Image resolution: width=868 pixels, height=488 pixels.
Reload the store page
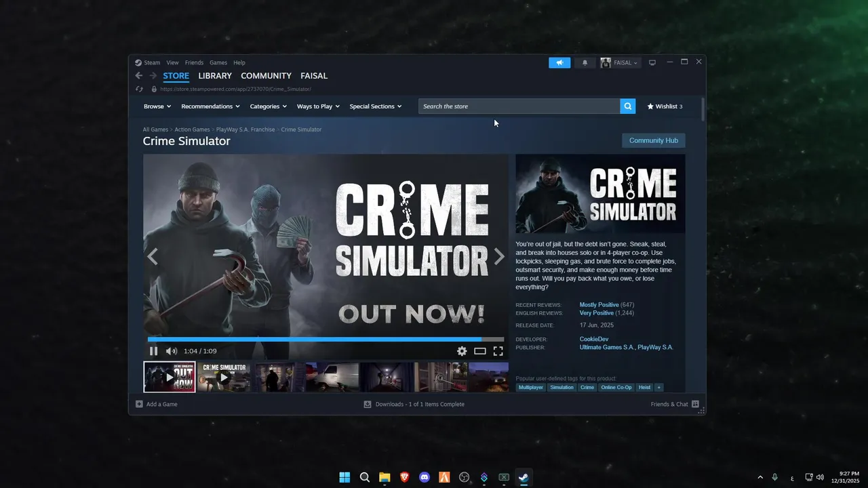coord(139,89)
